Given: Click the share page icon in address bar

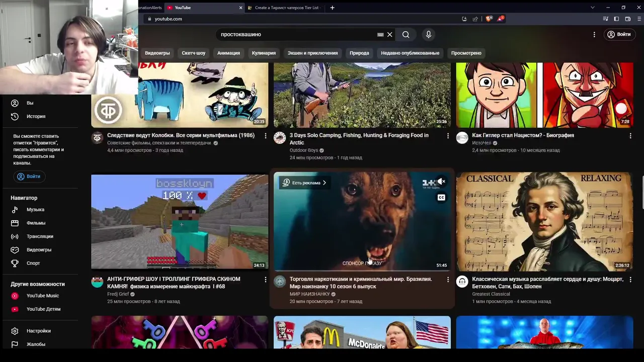Looking at the screenshot, I should pyautogui.click(x=475, y=19).
